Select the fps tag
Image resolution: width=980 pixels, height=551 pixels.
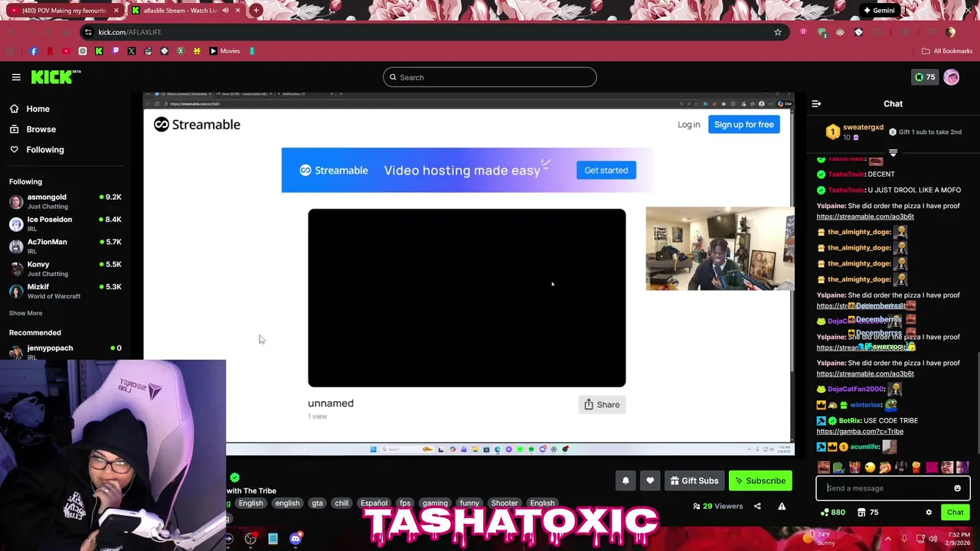coord(405,504)
